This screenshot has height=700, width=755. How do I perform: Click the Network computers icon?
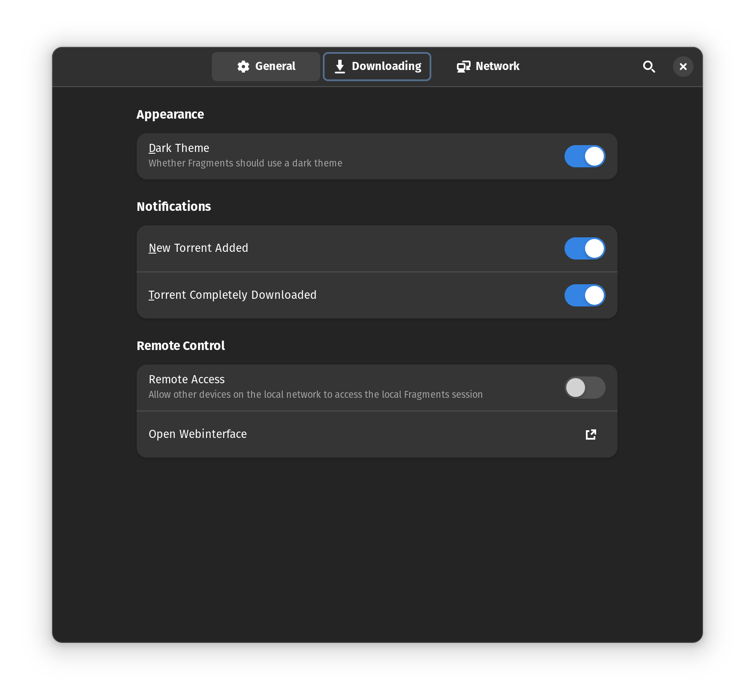point(463,67)
